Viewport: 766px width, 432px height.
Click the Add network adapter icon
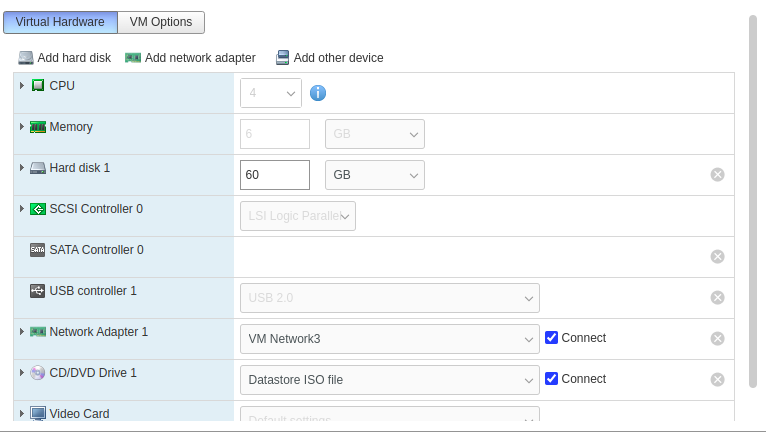[x=133, y=58]
